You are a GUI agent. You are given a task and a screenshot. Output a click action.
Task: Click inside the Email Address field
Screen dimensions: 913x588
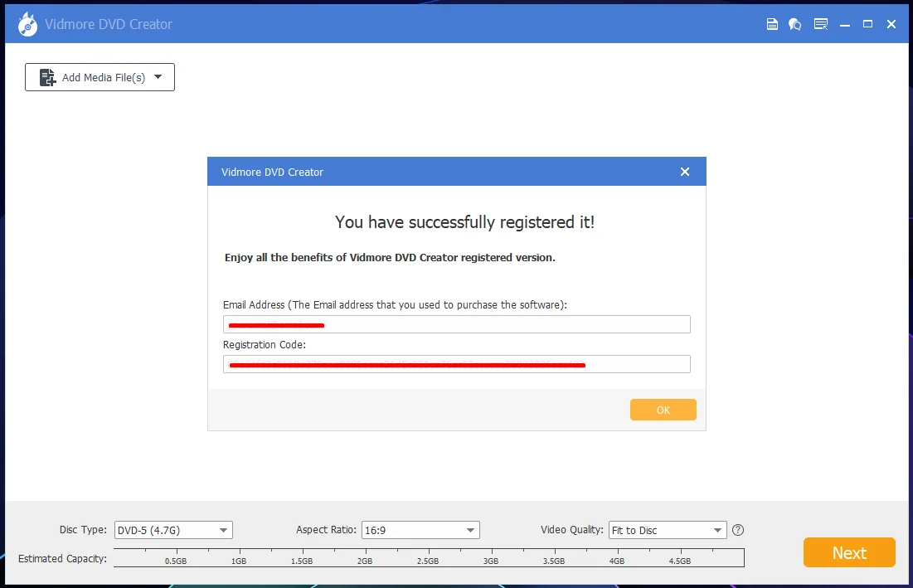click(456, 324)
